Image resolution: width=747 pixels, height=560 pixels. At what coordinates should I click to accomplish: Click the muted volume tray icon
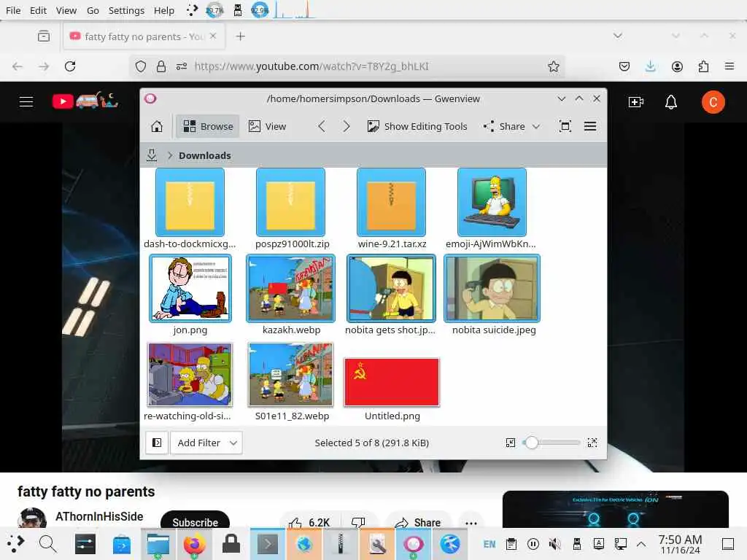click(x=554, y=544)
